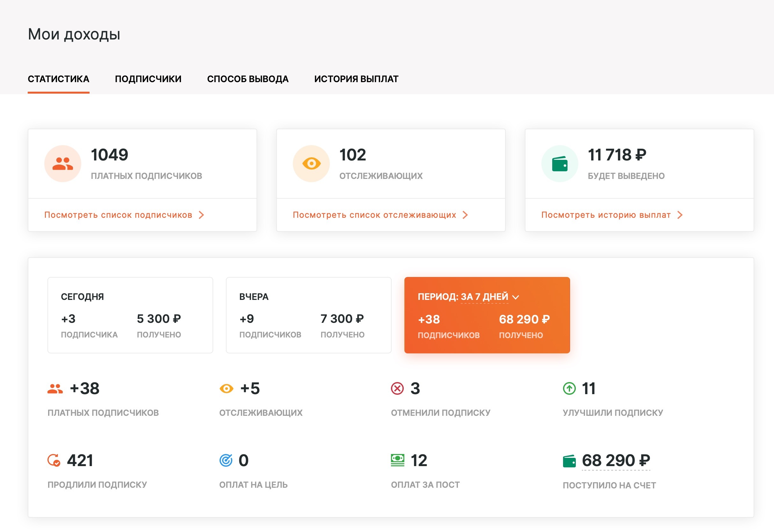Click the Продлили подписку label
The image size is (774, 532).
click(x=97, y=485)
